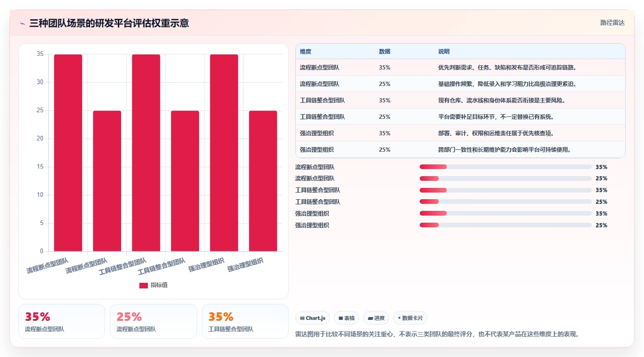Click the footnote beginning 雷达图用于比较不同场景的关注重心

(x=437, y=334)
